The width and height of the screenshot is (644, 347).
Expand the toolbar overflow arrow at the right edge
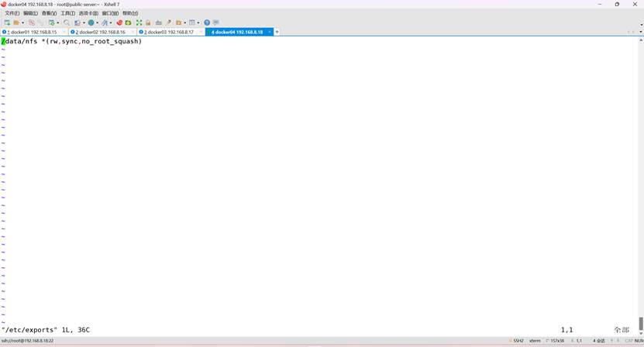coord(641,25)
